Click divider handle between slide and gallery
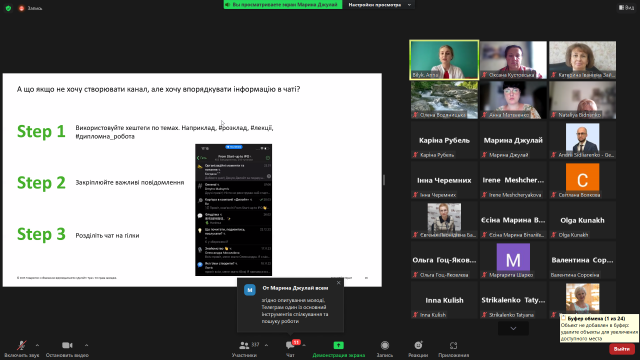Image resolution: width=640 pixels, height=360 pixels. coord(384,180)
